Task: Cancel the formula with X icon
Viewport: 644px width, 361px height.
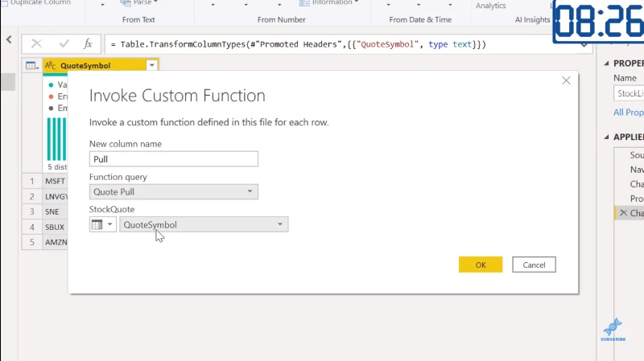Action: [x=36, y=43]
